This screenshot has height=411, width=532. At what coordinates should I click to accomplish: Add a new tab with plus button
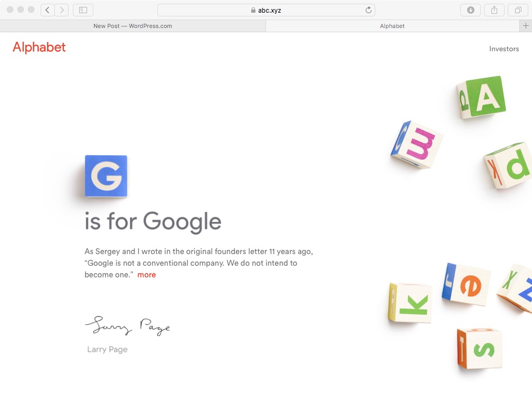tap(526, 26)
